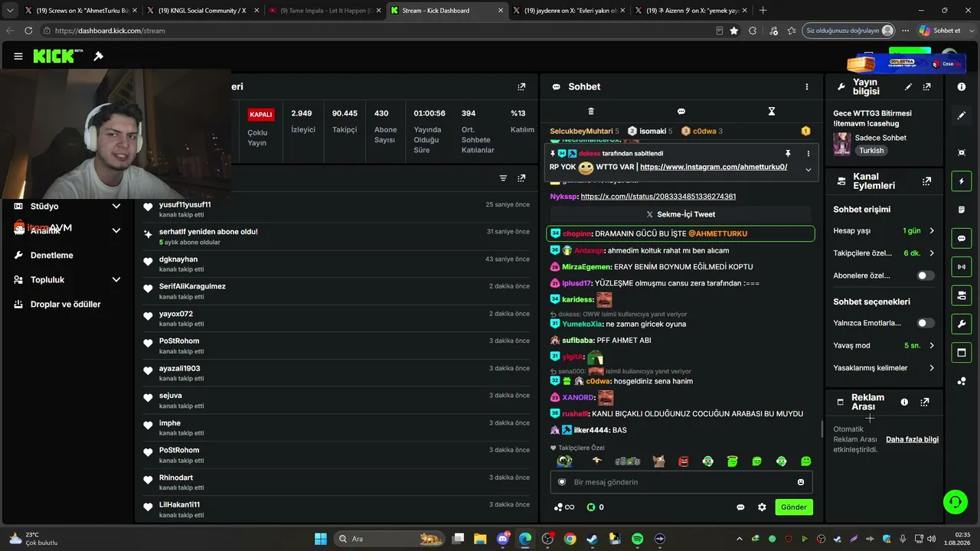The width and height of the screenshot is (980, 551).
Task: Click the SelcukbeyMuhtari top gifter name
Action: 581,131
